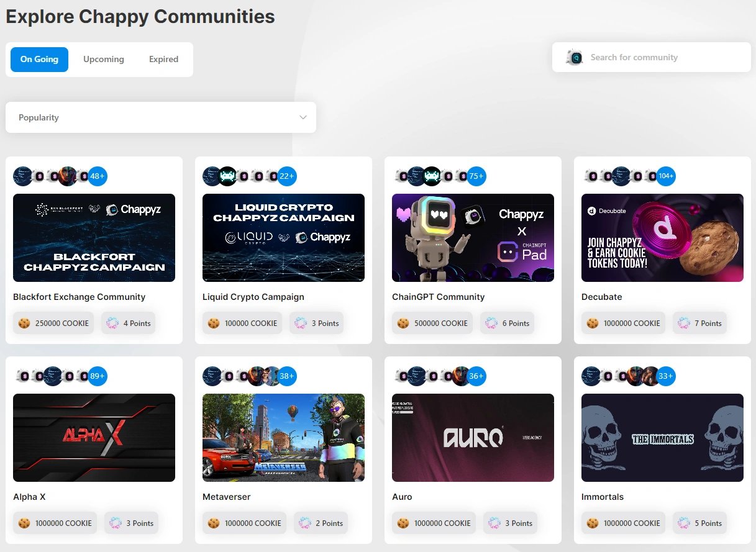The image size is (756, 552).
Task: Click first member avatar on Blackfort card
Action: 23,176
